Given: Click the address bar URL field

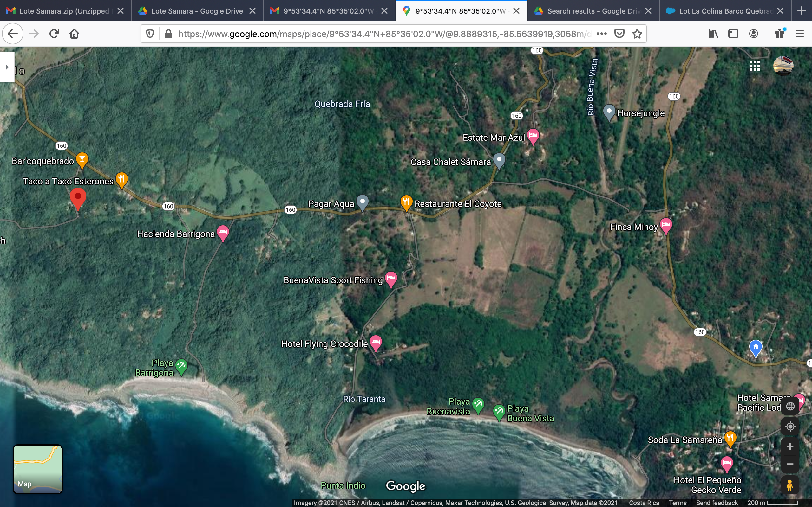Looking at the screenshot, I should click(383, 34).
